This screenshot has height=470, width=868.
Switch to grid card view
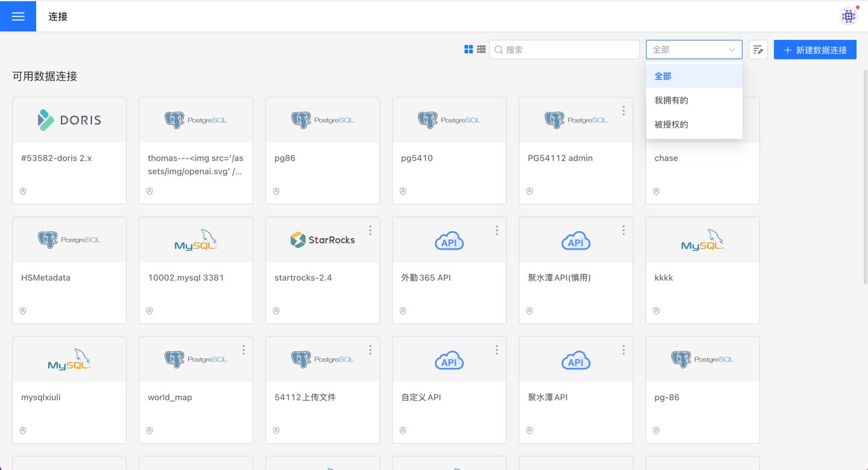(x=468, y=49)
